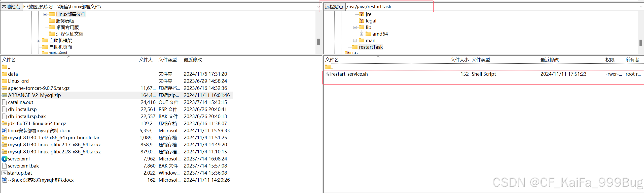644x193 pixels.
Task: Click the mysql glibc2.17 tar.xz archive icon
Action: click(5, 145)
